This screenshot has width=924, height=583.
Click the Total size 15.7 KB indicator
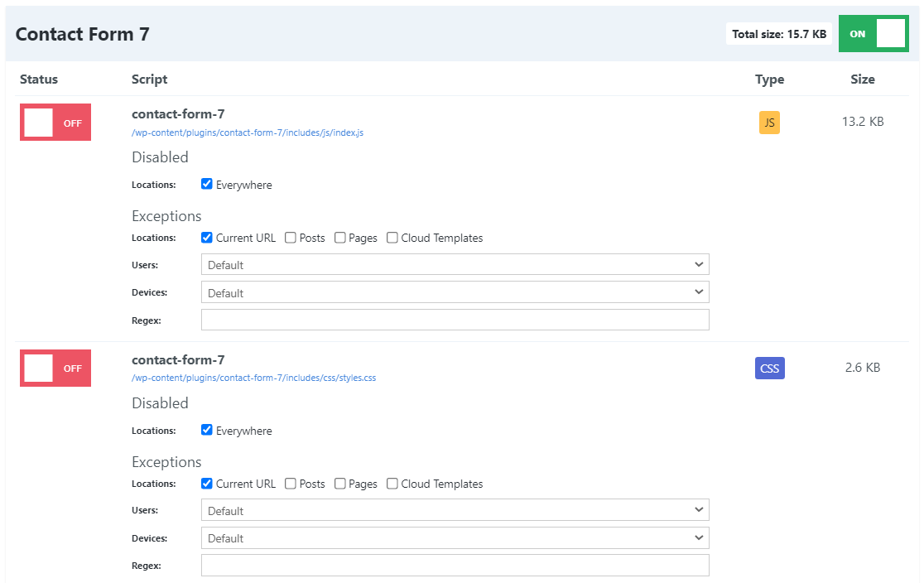[778, 34]
